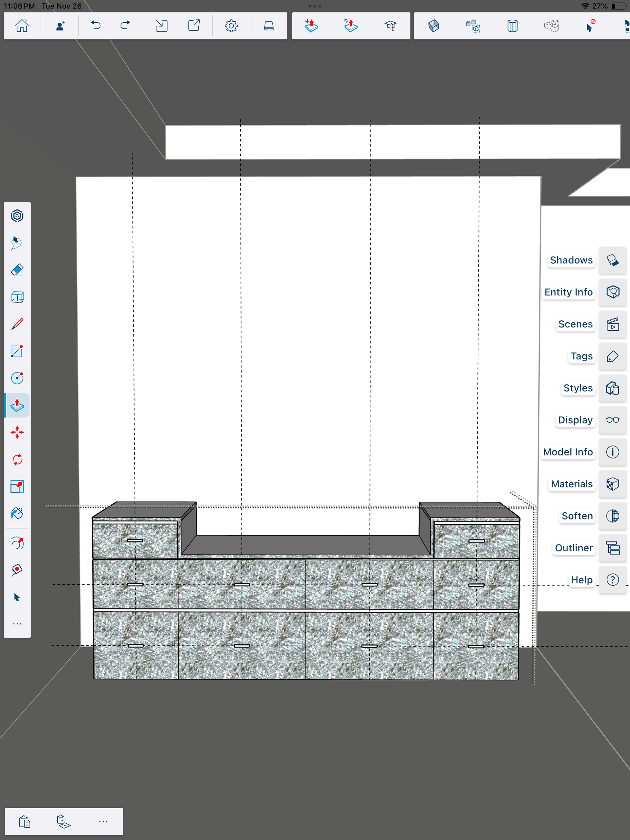Open the Tags panel
Viewport: 630px width, 840px height.
pyautogui.click(x=612, y=356)
